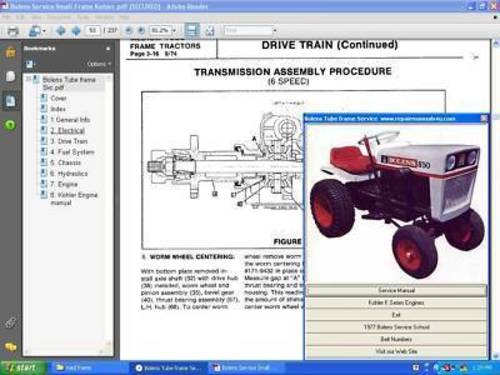
Task: Open the 2. Electrical bookmark
Action: (67, 131)
